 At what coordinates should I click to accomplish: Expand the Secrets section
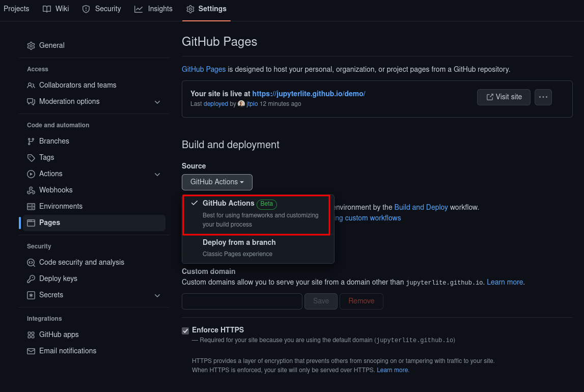point(158,295)
